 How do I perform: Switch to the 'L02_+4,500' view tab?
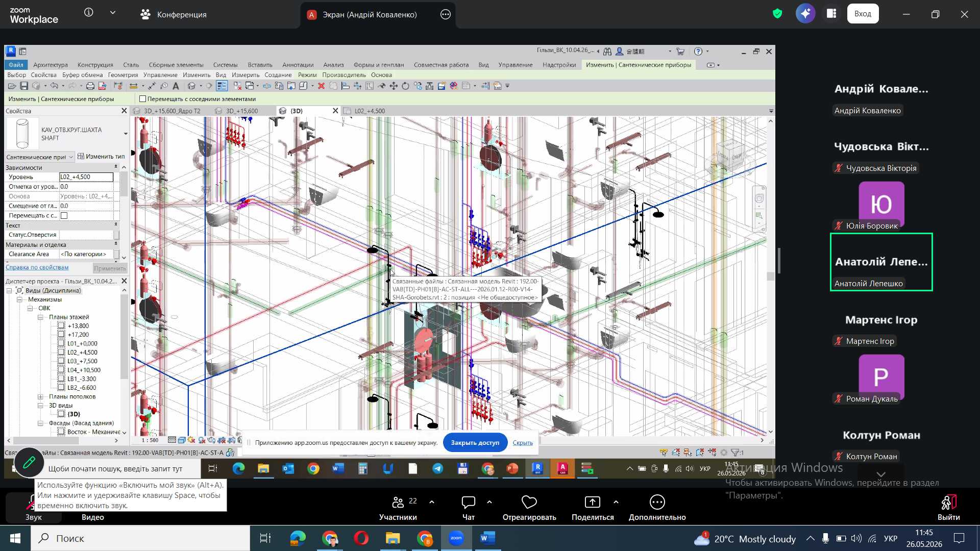pos(370,111)
